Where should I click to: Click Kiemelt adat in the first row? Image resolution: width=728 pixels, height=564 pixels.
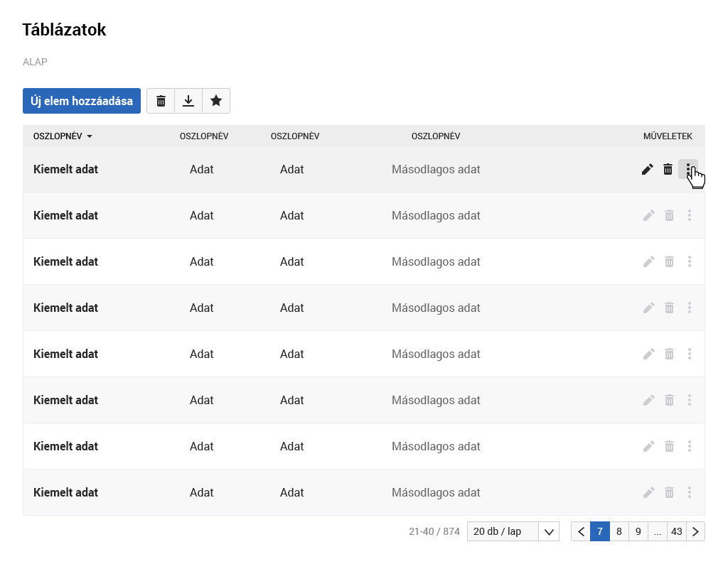coord(65,169)
